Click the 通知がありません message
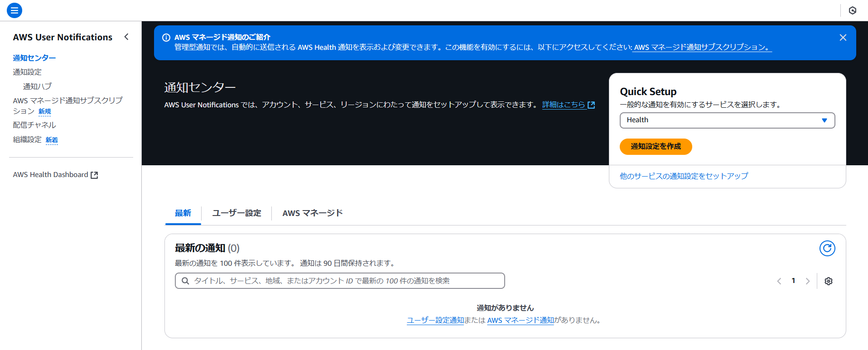This screenshot has height=350, width=868. pos(505,308)
